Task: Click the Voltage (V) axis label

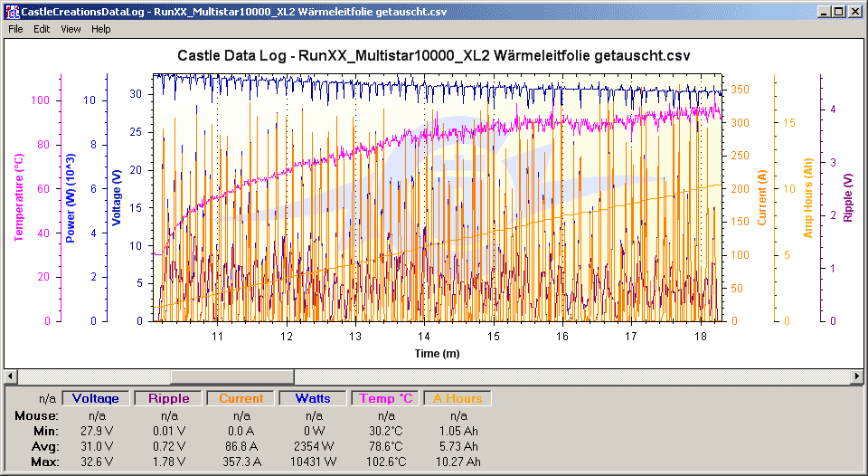Action: click(x=117, y=198)
